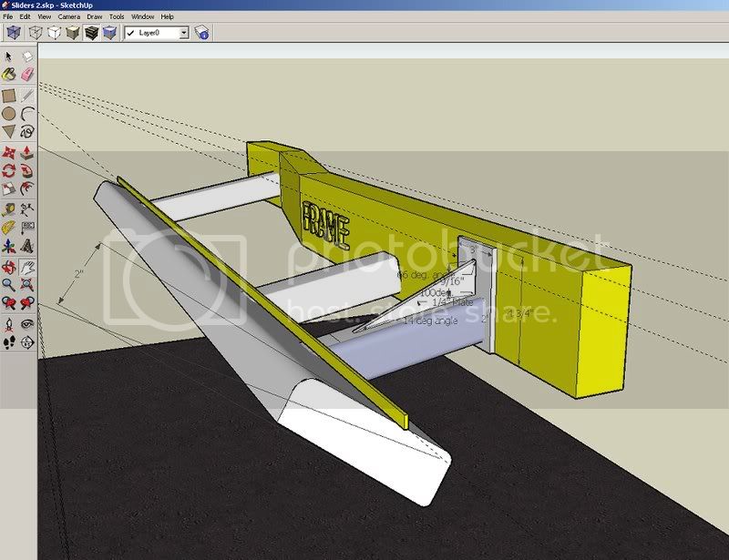This screenshot has height=560, width=729.
Task: Open the Draw menu
Action: click(94, 16)
